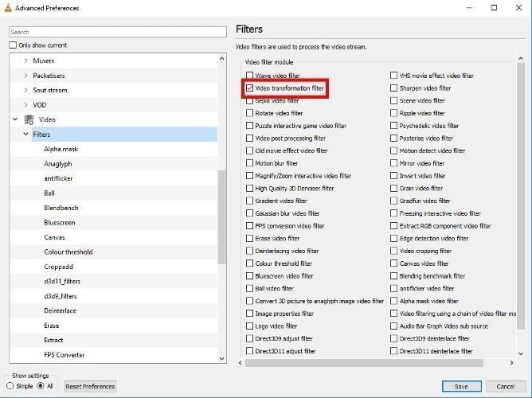Enable the Psychedelic video filter checkbox
This screenshot has height=398, width=532.
coord(393,126)
